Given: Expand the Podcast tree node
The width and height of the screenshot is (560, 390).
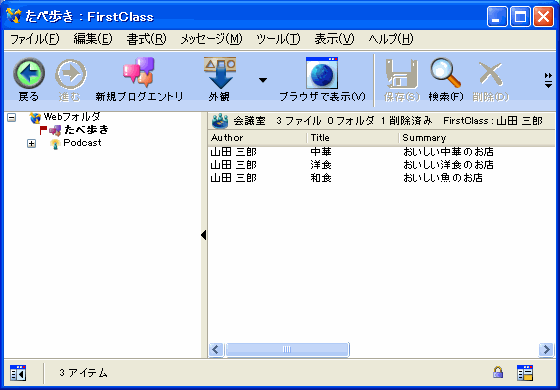Looking at the screenshot, I should [32, 144].
